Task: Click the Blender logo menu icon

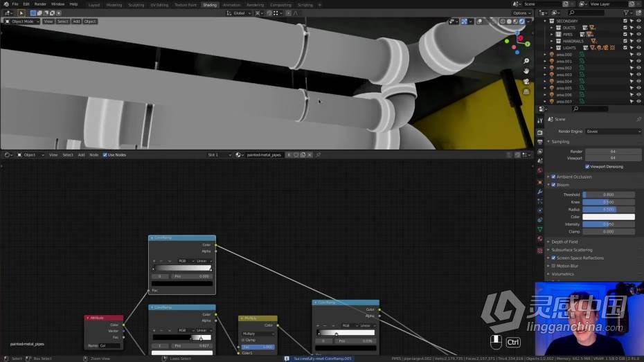Action: pyautogui.click(x=6, y=4)
